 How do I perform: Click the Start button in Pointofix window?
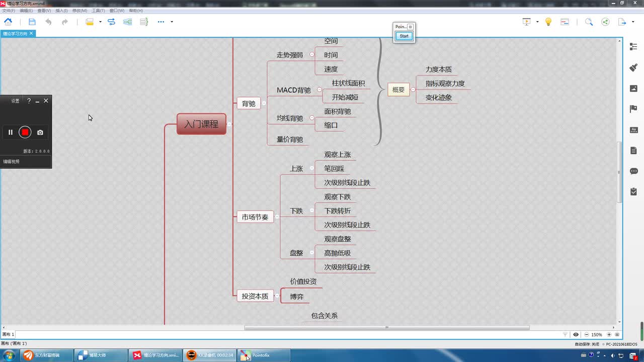tap(404, 36)
